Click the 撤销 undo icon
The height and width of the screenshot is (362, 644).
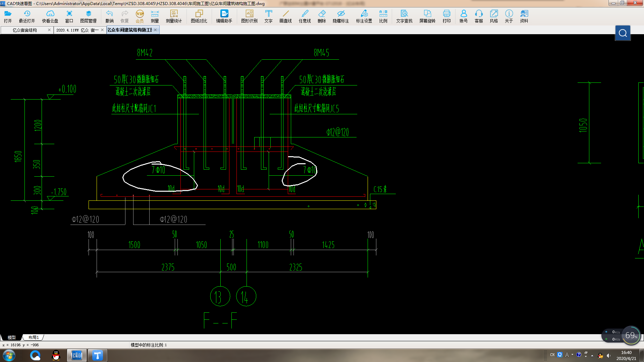109,16
